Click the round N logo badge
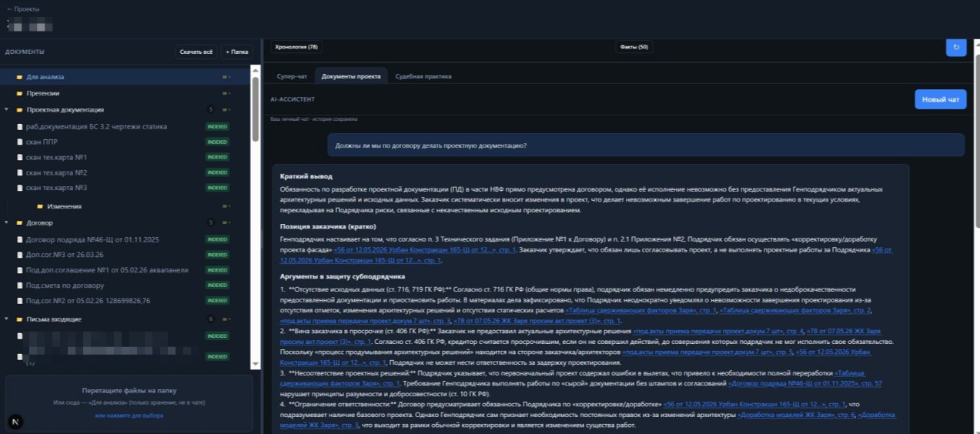 (15, 421)
